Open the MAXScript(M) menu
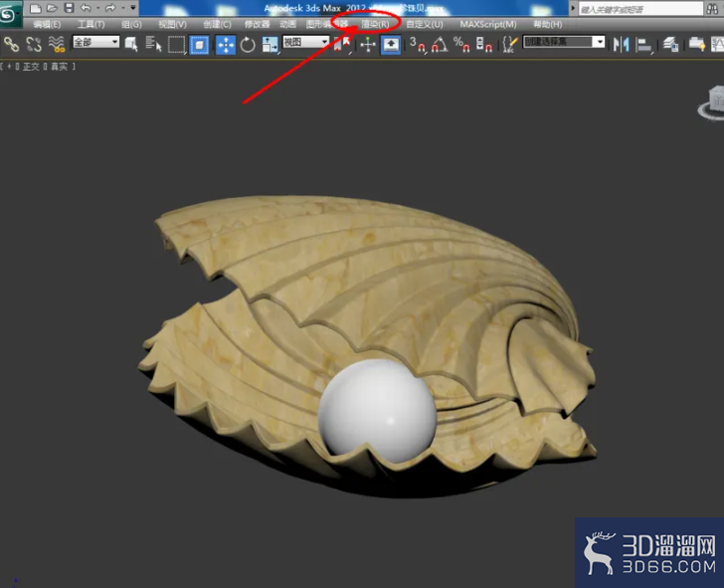724x588 pixels. pyautogui.click(x=488, y=24)
